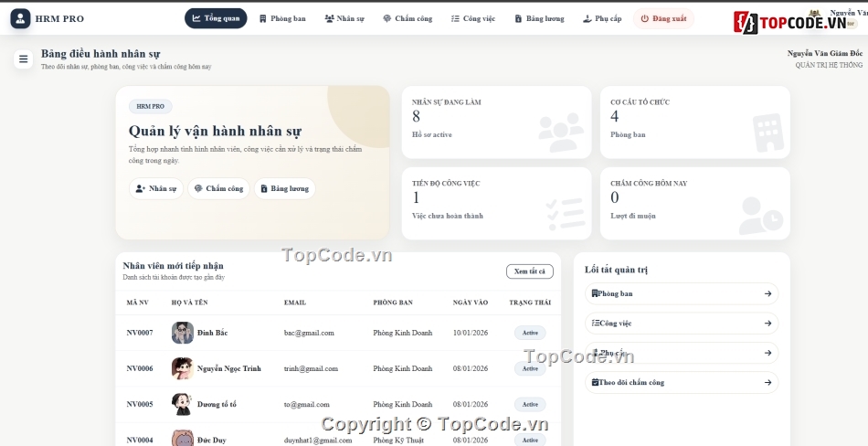The height and width of the screenshot is (446, 868).
Task: Click HỌ VÀ TÊN column header
Action: point(189,303)
